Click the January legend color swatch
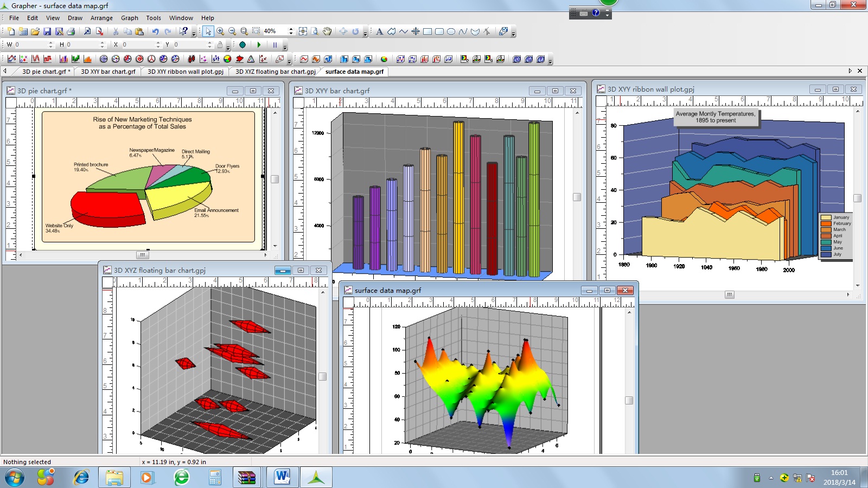The height and width of the screenshot is (488, 868). point(826,217)
